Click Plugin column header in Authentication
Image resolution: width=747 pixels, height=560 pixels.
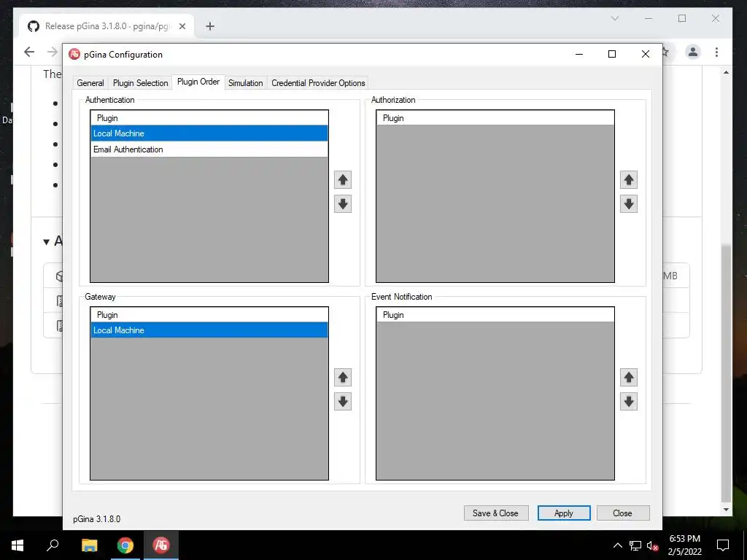click(x=209, y=118)
